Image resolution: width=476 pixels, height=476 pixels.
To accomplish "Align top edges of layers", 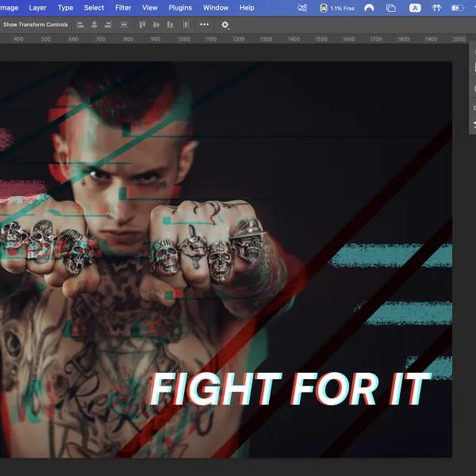I will pos(142,25).
